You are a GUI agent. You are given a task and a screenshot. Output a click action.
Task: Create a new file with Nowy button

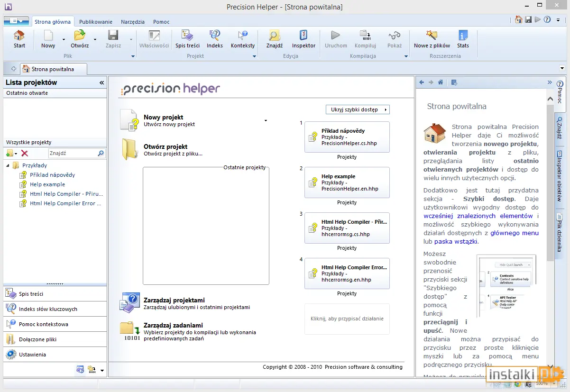coord(48,39)
